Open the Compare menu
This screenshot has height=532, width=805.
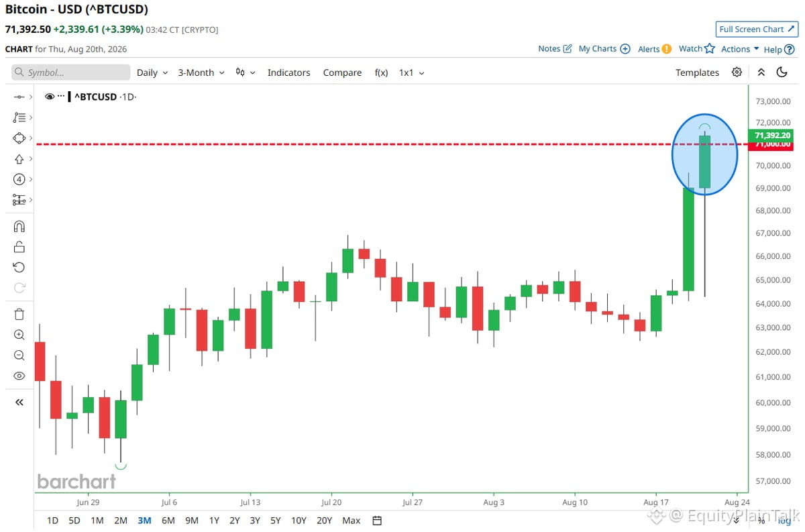[342, 72]
